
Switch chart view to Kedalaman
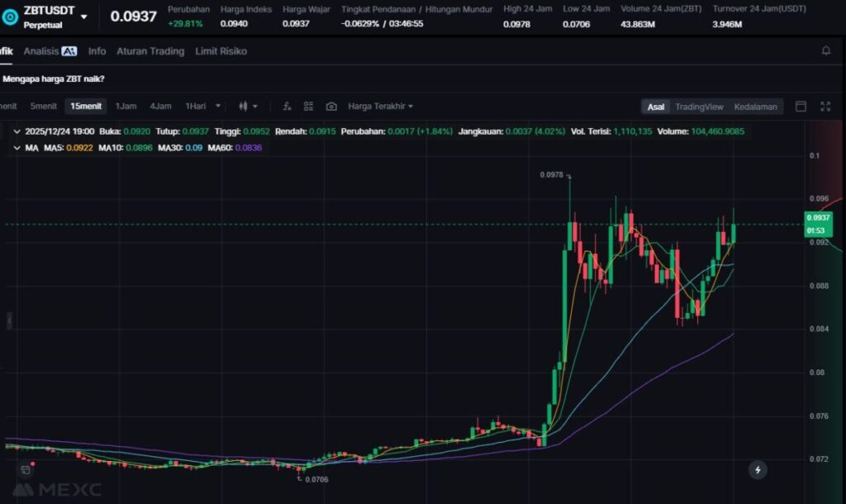pos(755,107)
